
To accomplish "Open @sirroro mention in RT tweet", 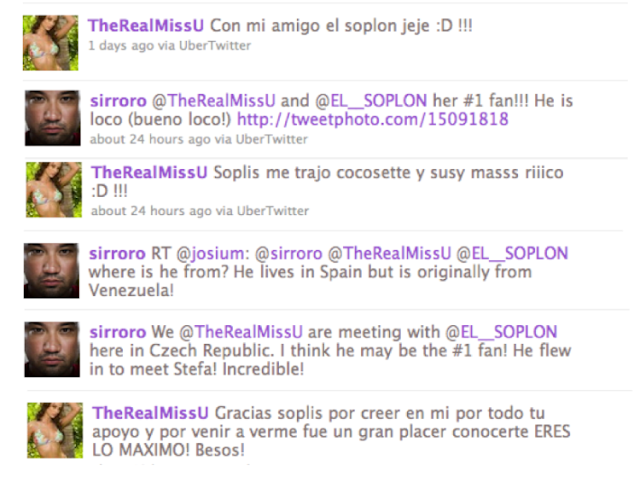I will [x=289, y=253].
